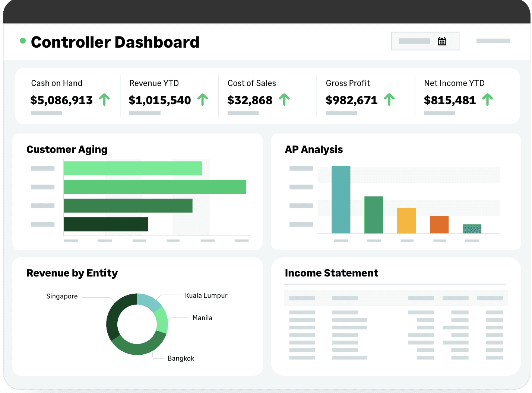Click the Kuala Lumpur label in Revenue by Entity

pyautogui.click(x=206, y=295)
